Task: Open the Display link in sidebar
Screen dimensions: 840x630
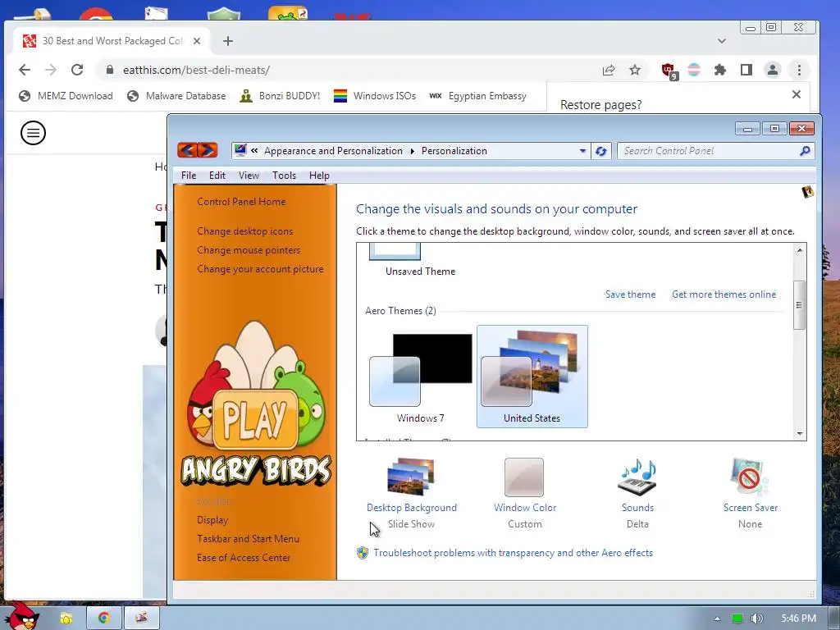Action: pos(212,519)
